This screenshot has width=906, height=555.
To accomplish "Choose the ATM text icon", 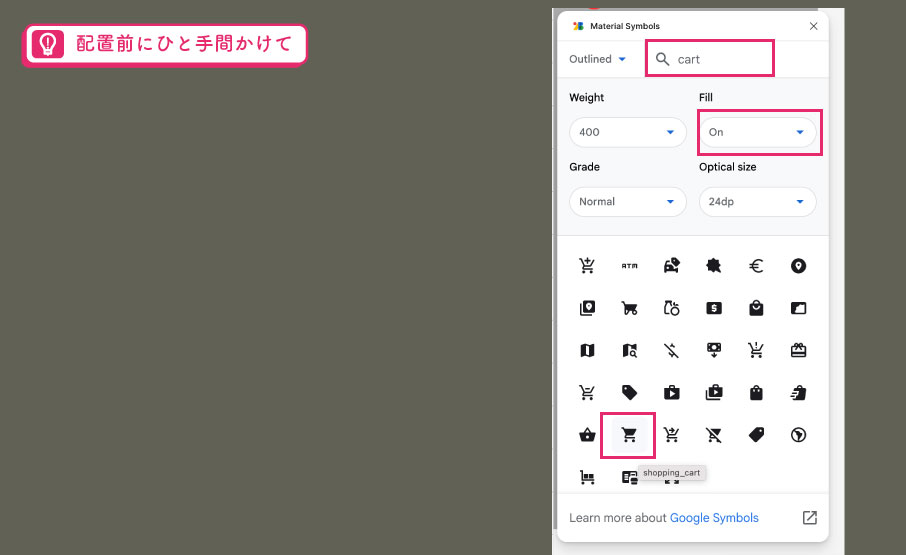I will 629,266.
